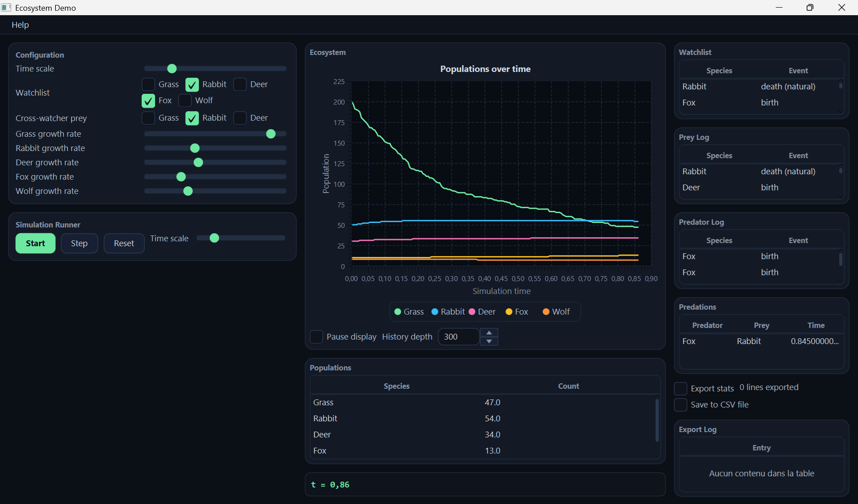Screen dimensions: 858x504
Task: Uncheck Rabbit under Cross-watcher prey
Action: pos(192,118)
